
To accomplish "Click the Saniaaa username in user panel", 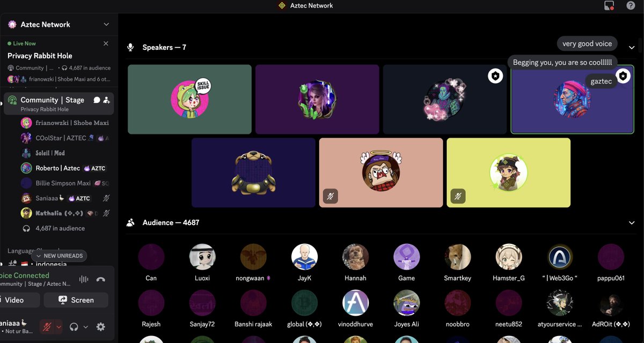I will tap(13, 324).
